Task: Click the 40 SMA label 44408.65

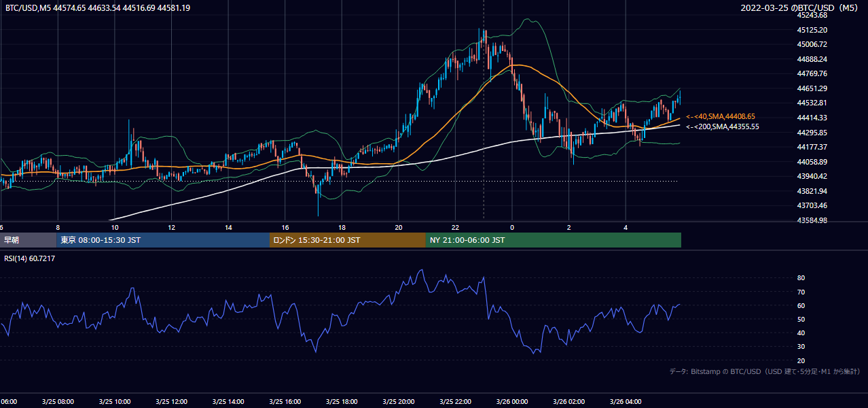Action: pos(721,117)
